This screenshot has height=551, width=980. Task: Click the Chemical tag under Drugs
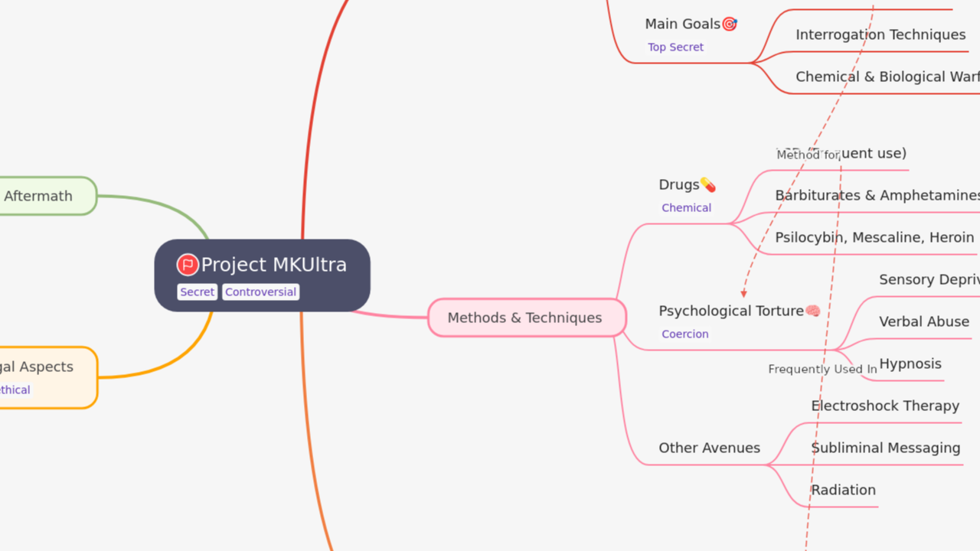point(687,207)
